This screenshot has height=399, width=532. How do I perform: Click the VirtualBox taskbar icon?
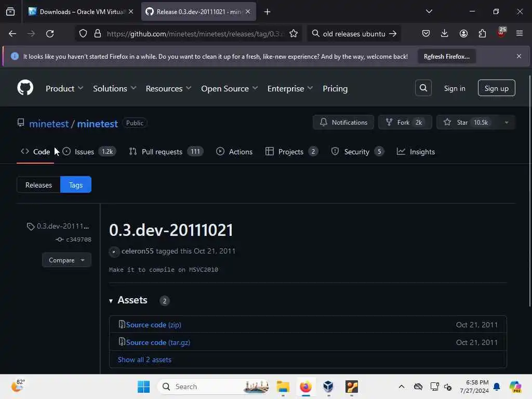click(328, 387)
